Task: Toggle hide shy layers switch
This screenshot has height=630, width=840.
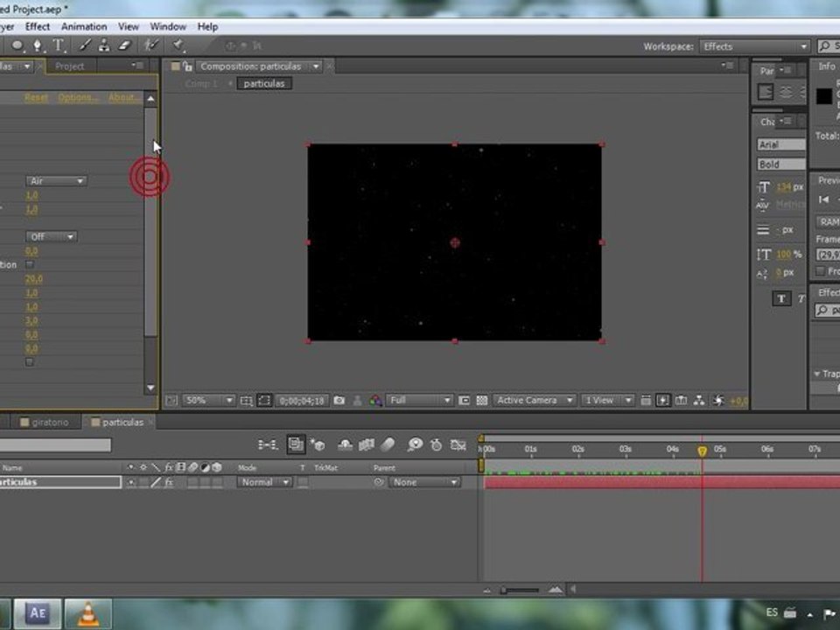Action: tap(345, 444)
